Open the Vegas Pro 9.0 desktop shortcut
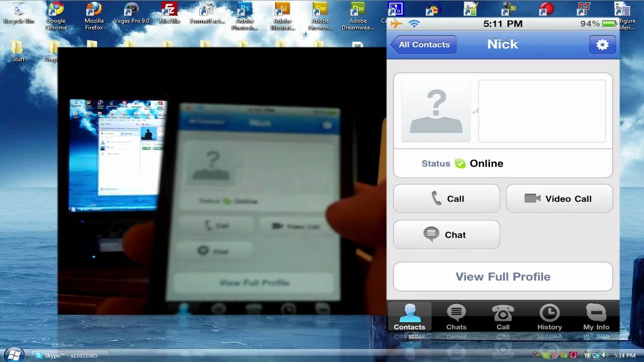Viewport: 644px width, 362px height. pos(131,14)
